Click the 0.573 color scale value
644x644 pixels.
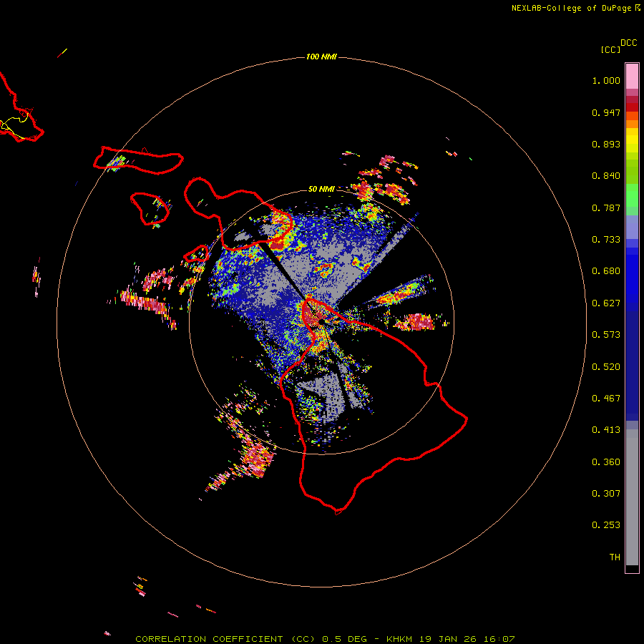tap(606, 335)
